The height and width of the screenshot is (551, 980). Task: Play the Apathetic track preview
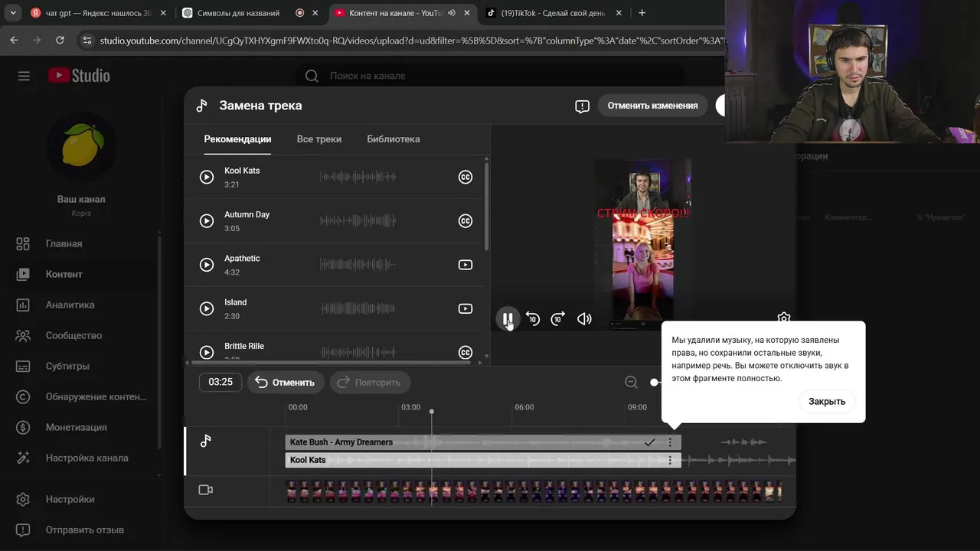click(207, 265)
